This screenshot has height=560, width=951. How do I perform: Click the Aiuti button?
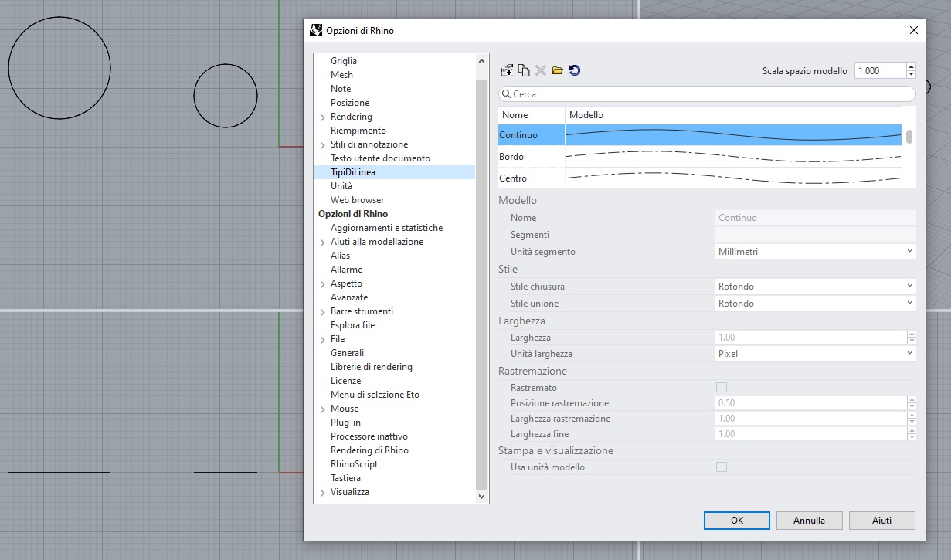(881, 521)
